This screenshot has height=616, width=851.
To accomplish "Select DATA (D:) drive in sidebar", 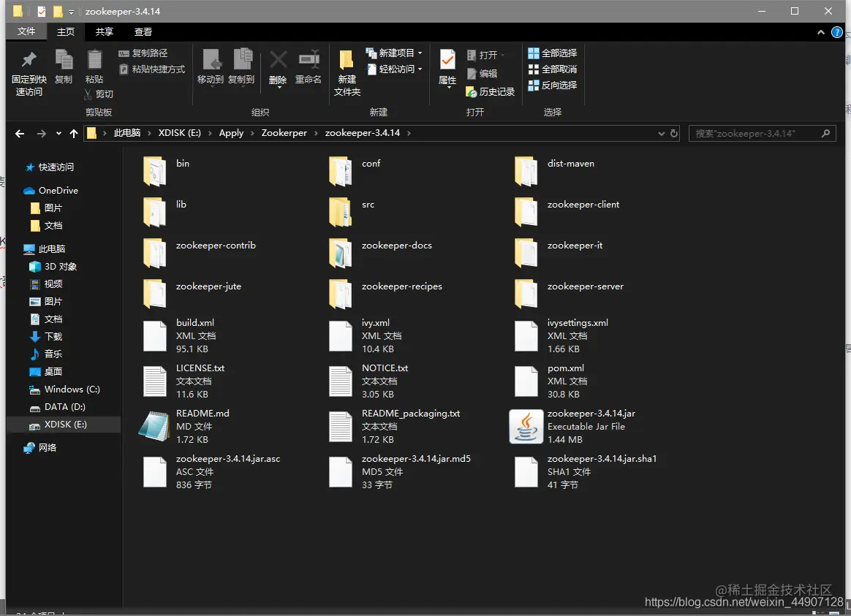I will (58, 407).
